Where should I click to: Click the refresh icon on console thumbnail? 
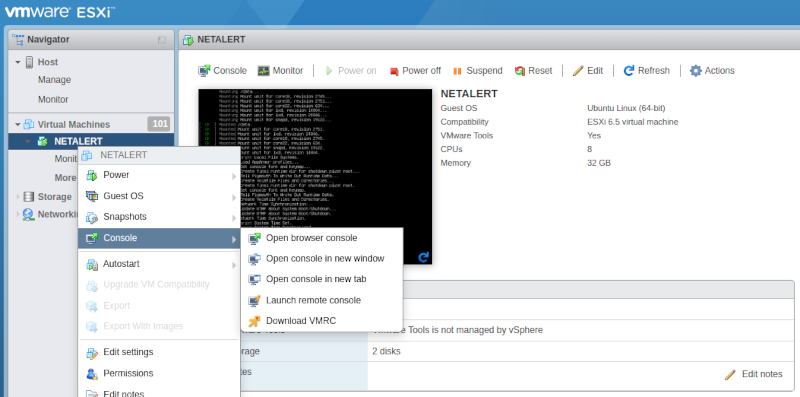pyautogui.click(x=423, y=257)
